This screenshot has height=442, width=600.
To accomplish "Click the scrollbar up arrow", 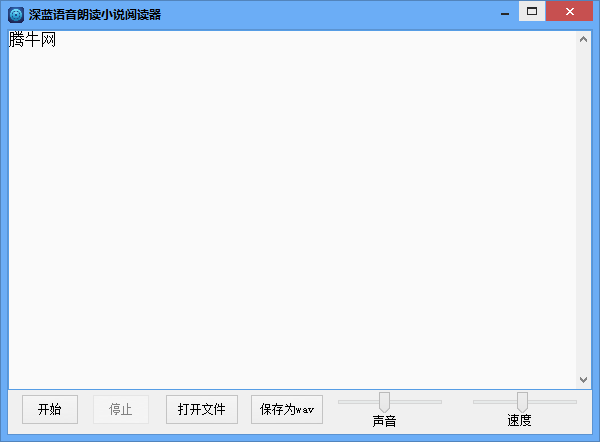I will [x=583, y=39].
